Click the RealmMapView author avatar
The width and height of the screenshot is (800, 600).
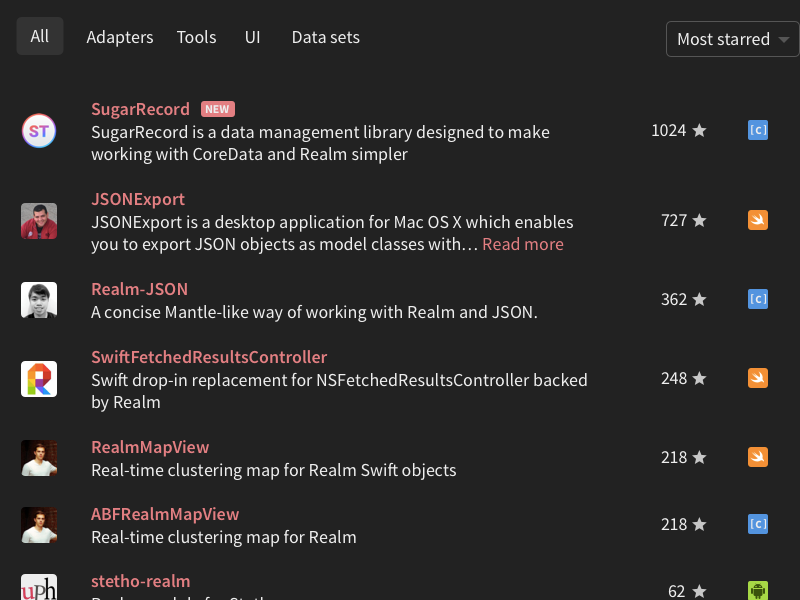point(39,458)
